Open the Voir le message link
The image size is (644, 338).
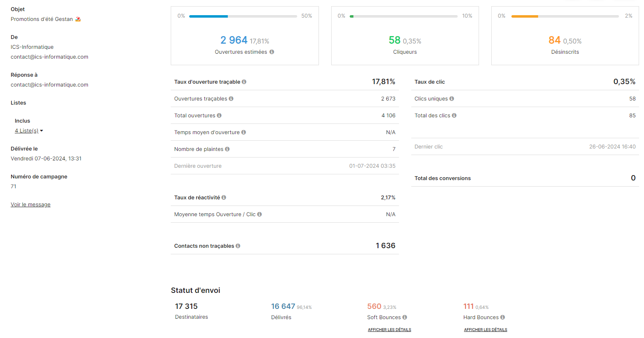[x=30, y=205]
